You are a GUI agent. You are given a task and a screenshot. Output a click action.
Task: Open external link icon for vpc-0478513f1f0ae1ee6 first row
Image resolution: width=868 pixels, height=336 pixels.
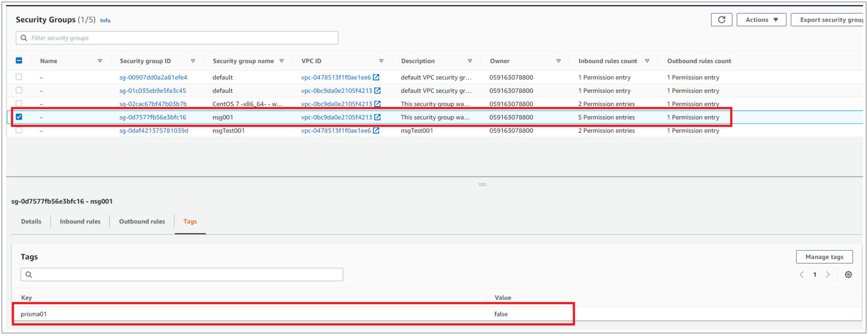(376, 77)
